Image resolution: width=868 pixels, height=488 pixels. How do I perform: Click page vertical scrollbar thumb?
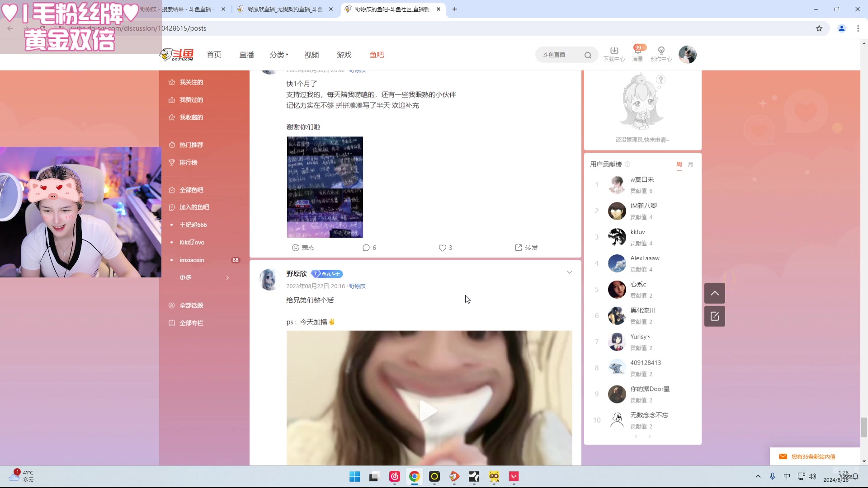point(864,427)
